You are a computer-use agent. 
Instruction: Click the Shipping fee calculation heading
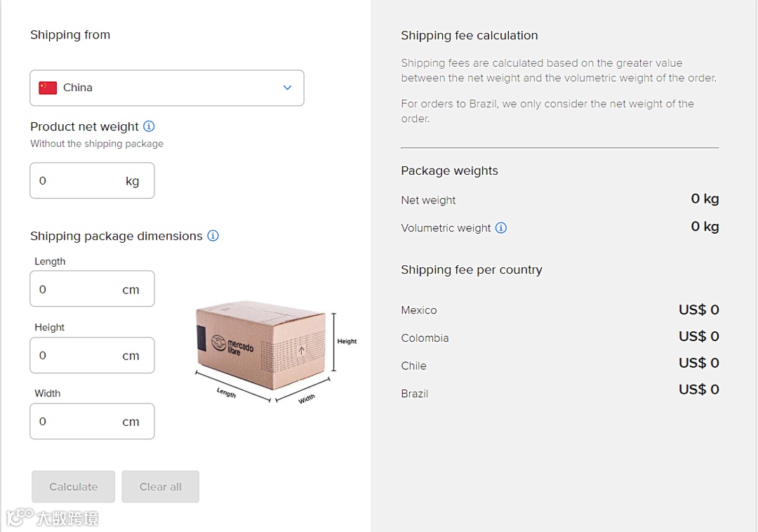coord(469,36)
